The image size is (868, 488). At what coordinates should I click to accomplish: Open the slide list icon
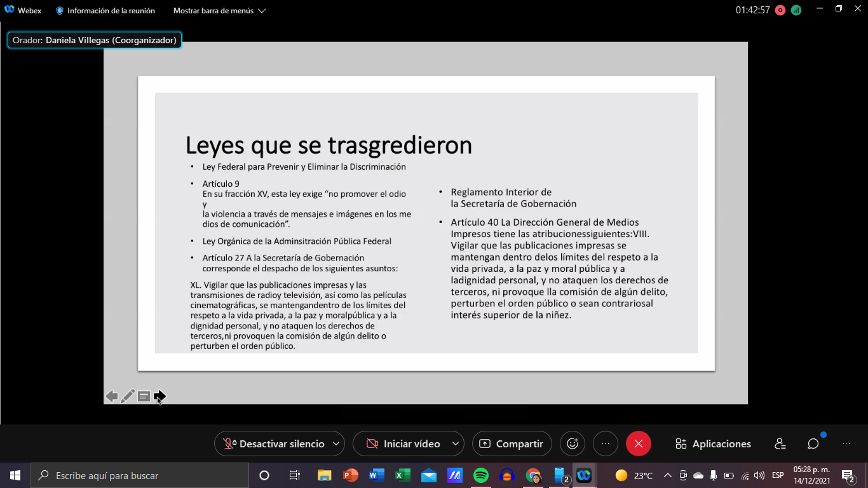(144, 396)
